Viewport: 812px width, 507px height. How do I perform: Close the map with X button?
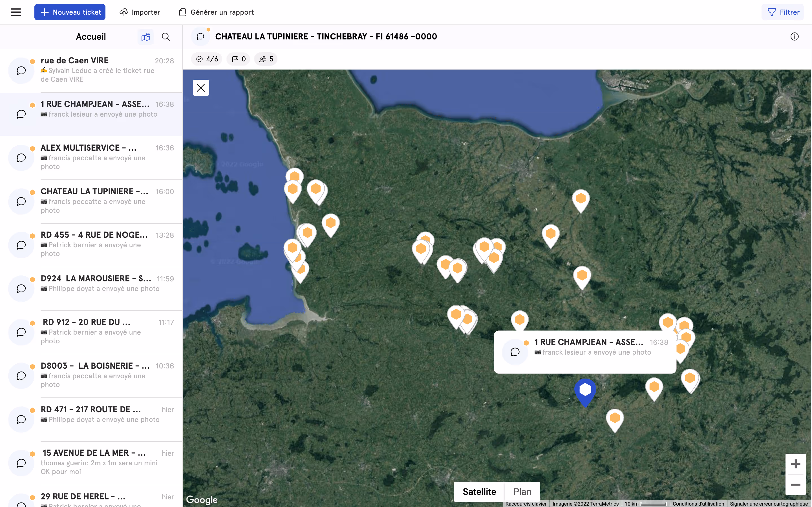[201, 88]
